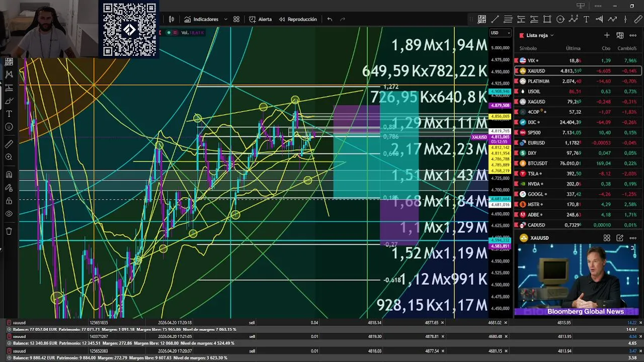Sort watchlist by Símbolo column header
Image resolution: width=644 pixels, height=362 pixels.
tap(528, 48)
